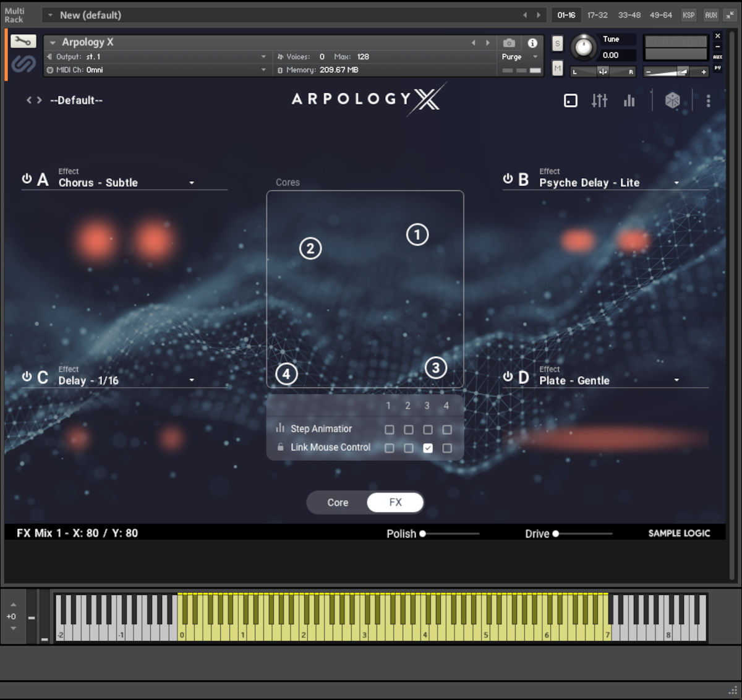Click the Sample Logic instrument logo icon
This screenshot has width=742, height=700.
click(23, 63)
